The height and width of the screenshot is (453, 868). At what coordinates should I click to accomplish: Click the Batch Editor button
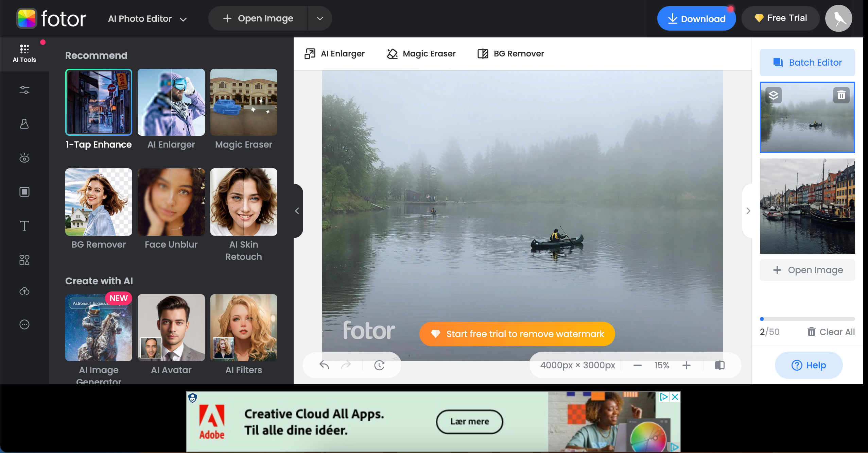click(807, 63)
